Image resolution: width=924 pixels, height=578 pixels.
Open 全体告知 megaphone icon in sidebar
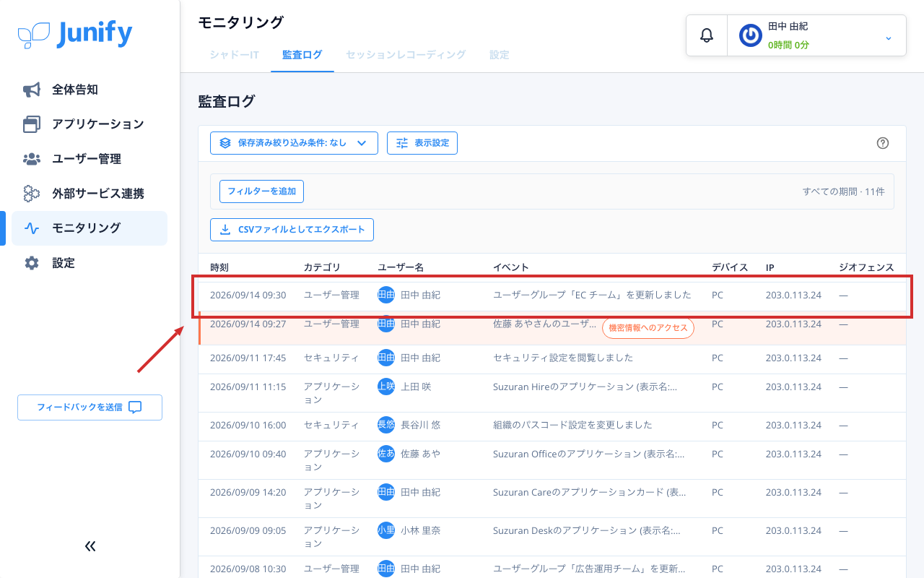pos(32,90)
